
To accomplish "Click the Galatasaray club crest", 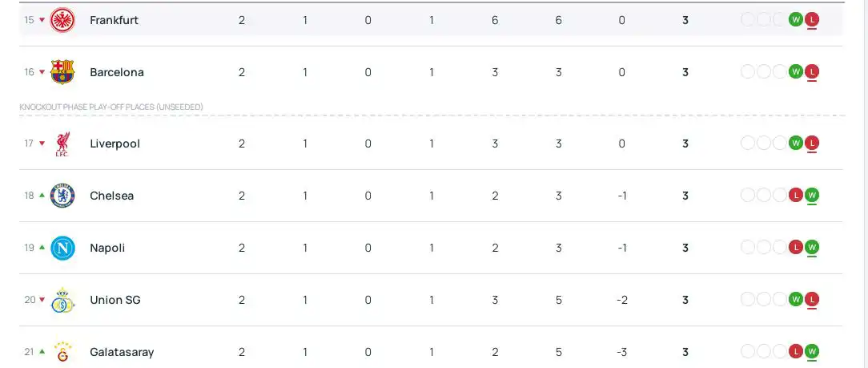I will click(62, 351).
